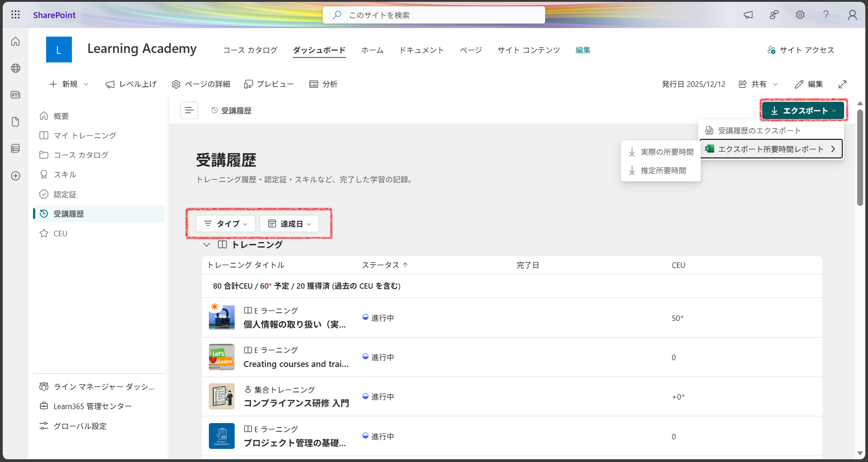Open the タイプ filter dropdown
The height and width of the screenshot is (462, 868).
coord(226,224)
